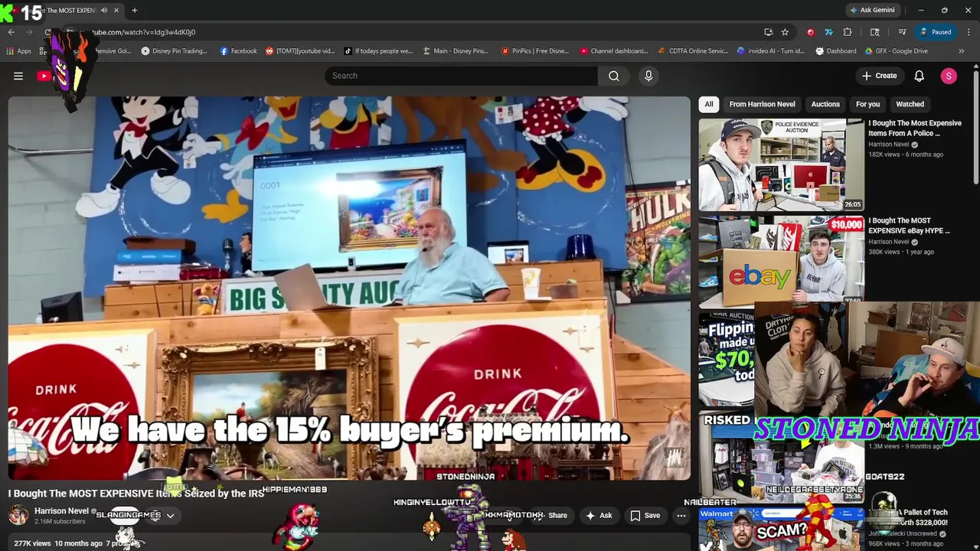Open Main - Disney Pins bookmark
The height and width of the screenshot is (551, 980).
[455, 51]
